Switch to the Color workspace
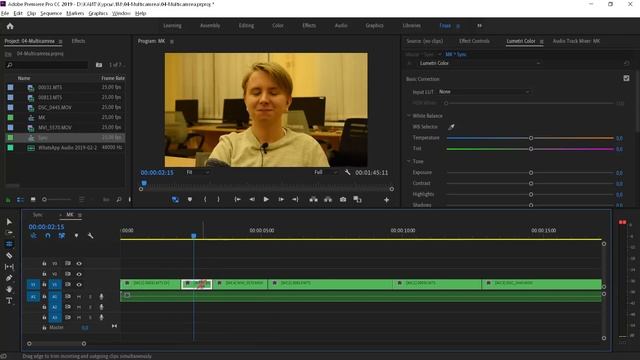 [x=278, y=25]
